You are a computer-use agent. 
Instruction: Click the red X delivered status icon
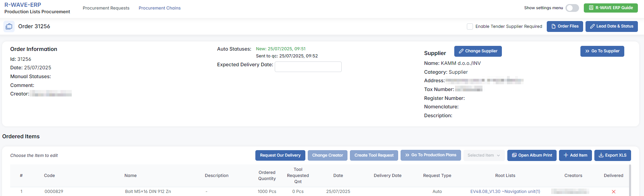[x=613, y=192]
